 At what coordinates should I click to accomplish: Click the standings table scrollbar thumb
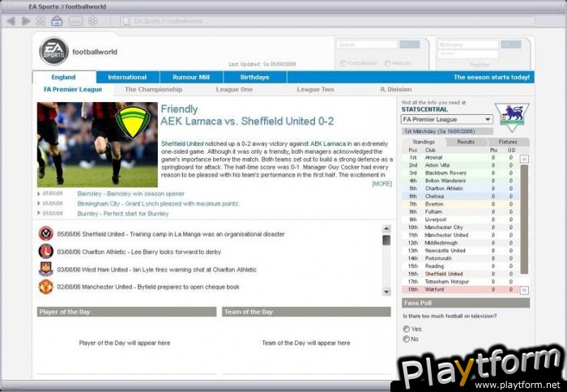pos(524,219)
